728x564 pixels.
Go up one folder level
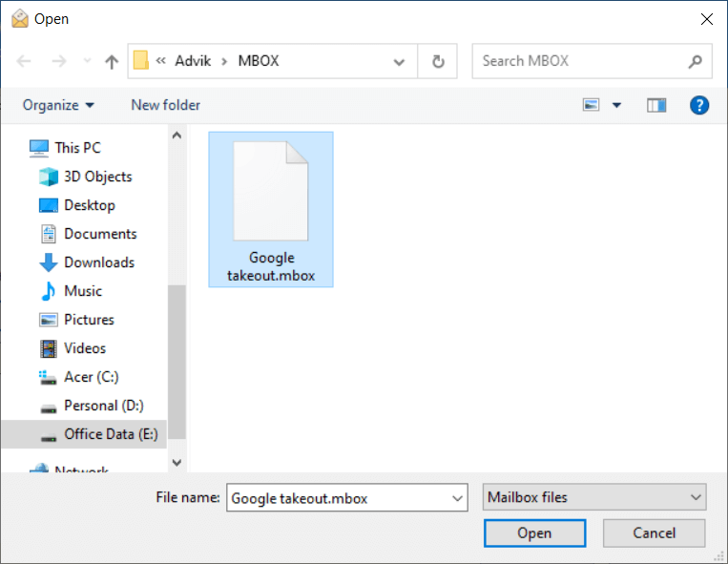(x=112, y=61)
